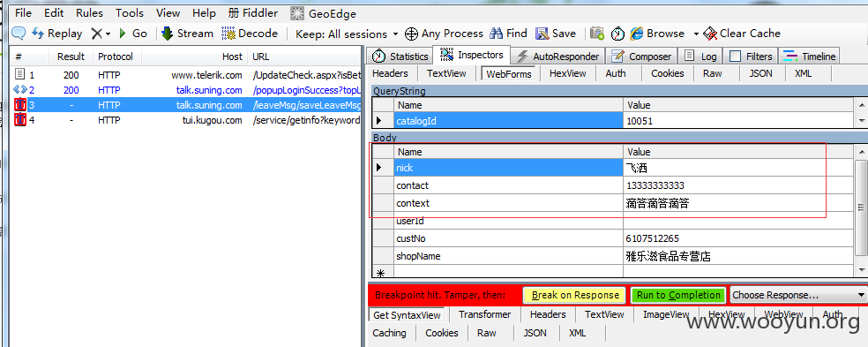Click Break on Response button
Image resolution: width=868 pixels, height=347 pixels.
pyautogui.click(x=574, y=296)
